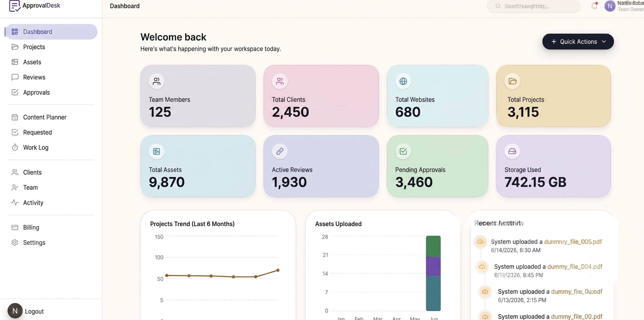
Task: Click the search magnifier icon
Action: 498,6
